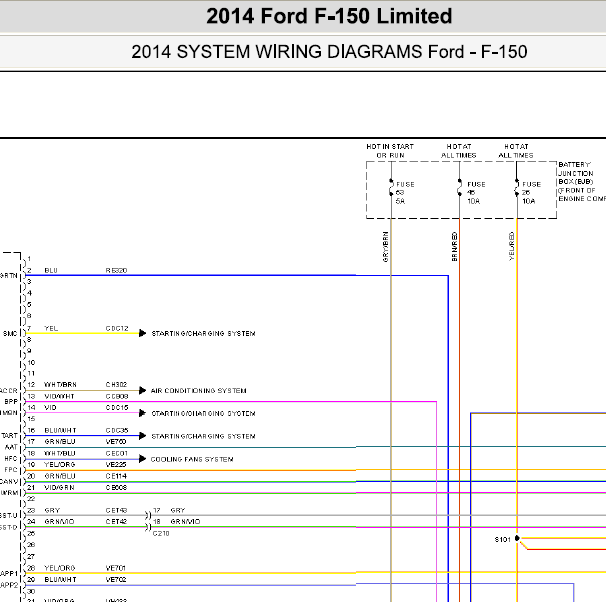Click circuit code CET43
The image size is (606, 602).
click(116, 510)
